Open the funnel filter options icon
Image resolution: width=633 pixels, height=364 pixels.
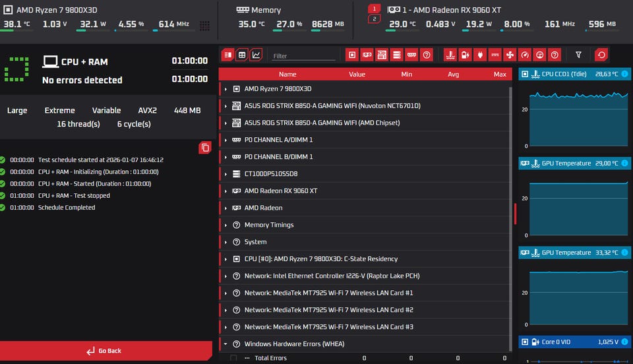click(x=578, y=55)
